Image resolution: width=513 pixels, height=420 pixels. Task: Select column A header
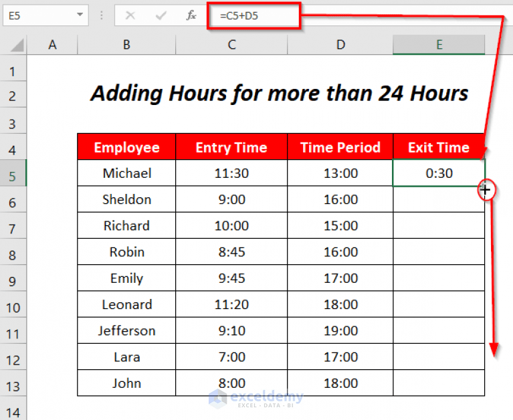52,45
